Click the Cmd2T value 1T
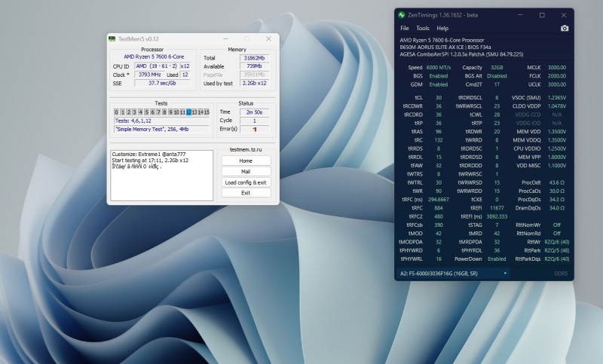 tap(497, 84)
